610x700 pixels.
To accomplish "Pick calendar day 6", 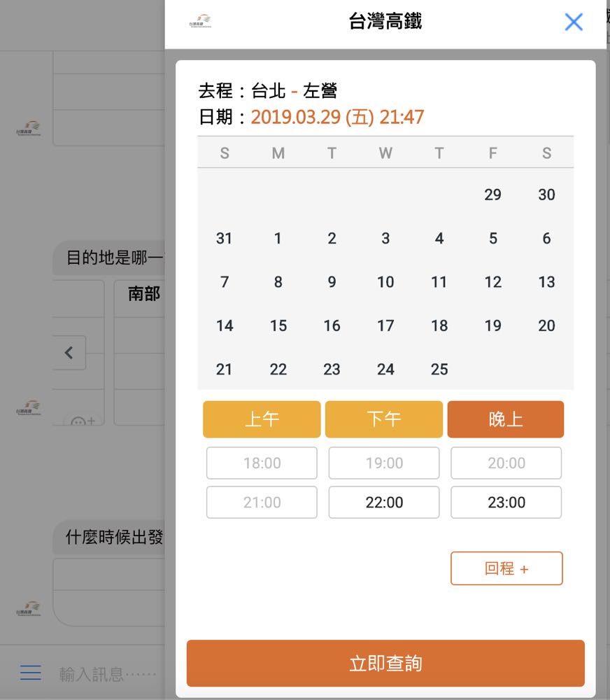I will tap(546, 239).
